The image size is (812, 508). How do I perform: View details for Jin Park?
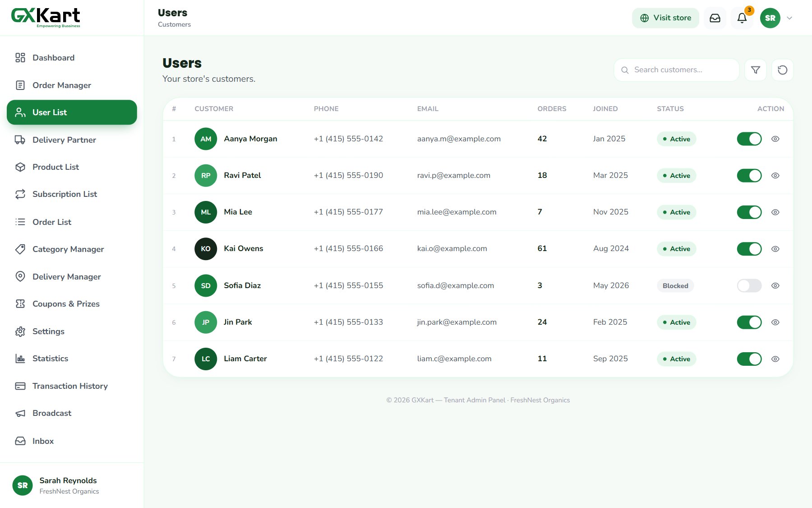(775, 322)
